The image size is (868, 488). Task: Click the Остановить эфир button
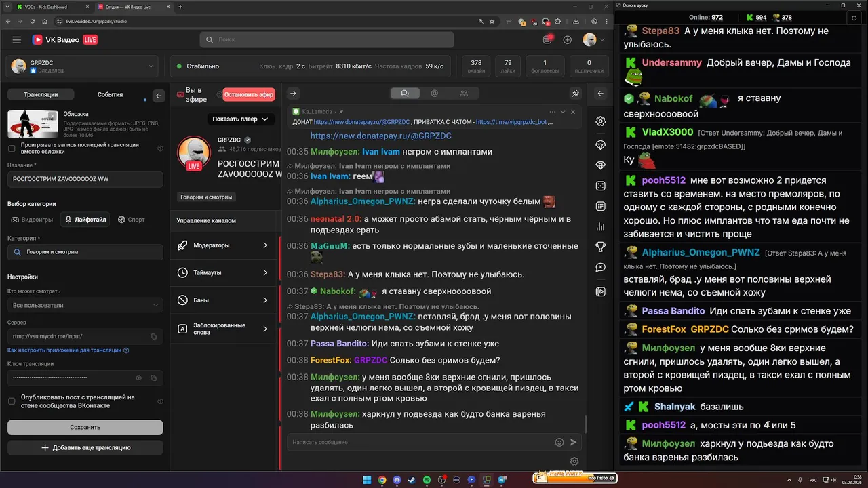(249, 95)
